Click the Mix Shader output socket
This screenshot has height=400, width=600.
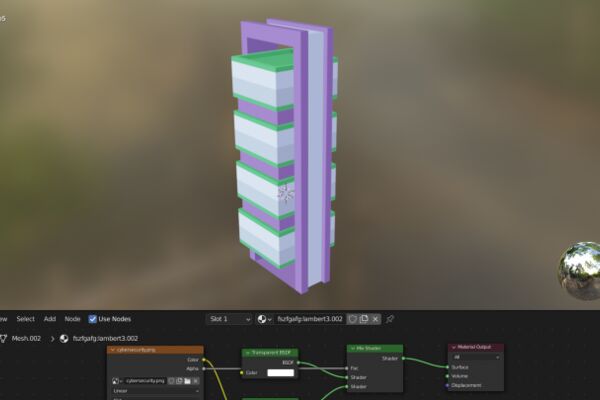(x=403, y=358)
